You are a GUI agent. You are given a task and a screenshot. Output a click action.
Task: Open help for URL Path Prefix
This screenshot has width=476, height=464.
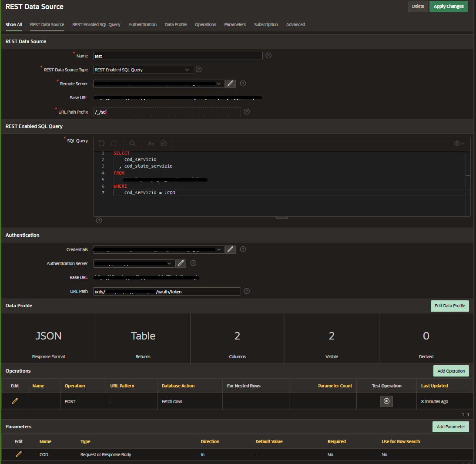(x=247, y=112)
